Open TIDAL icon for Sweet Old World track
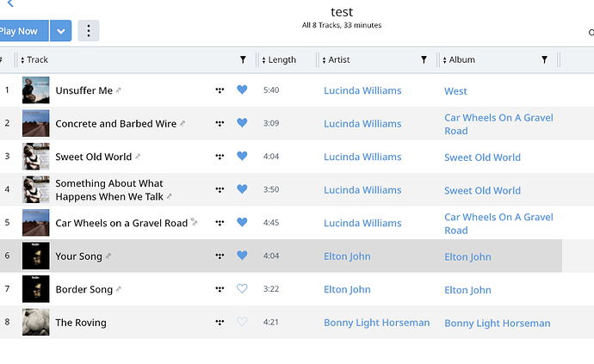The width and height of the screenshot is (594, 364). click(x=220, y=157)
